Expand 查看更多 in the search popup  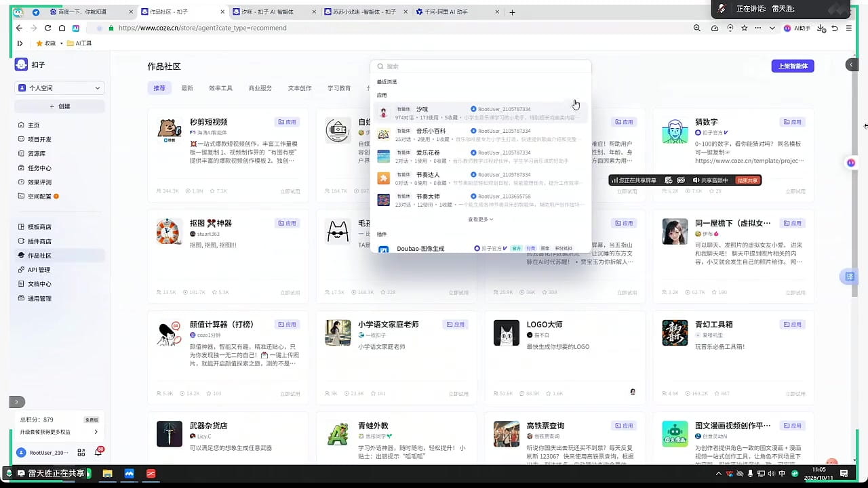(x=480, y=220)
